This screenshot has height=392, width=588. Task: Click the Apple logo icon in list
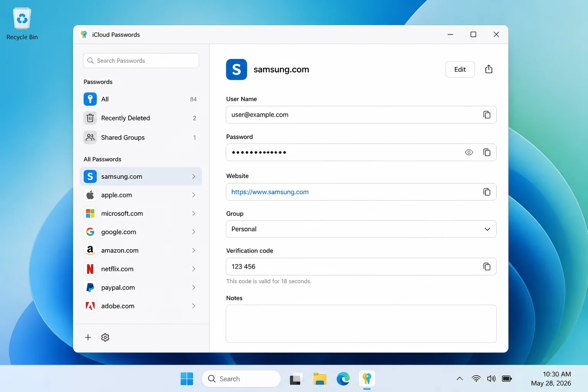pyautogui.click(x=90, y=195)
